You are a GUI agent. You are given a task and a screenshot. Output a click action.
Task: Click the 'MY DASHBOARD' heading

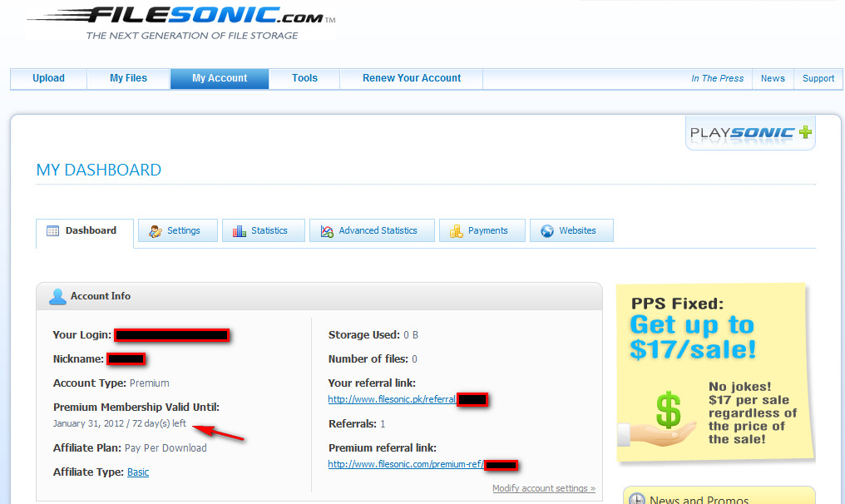pyautogui.click(x=99, y=170)
